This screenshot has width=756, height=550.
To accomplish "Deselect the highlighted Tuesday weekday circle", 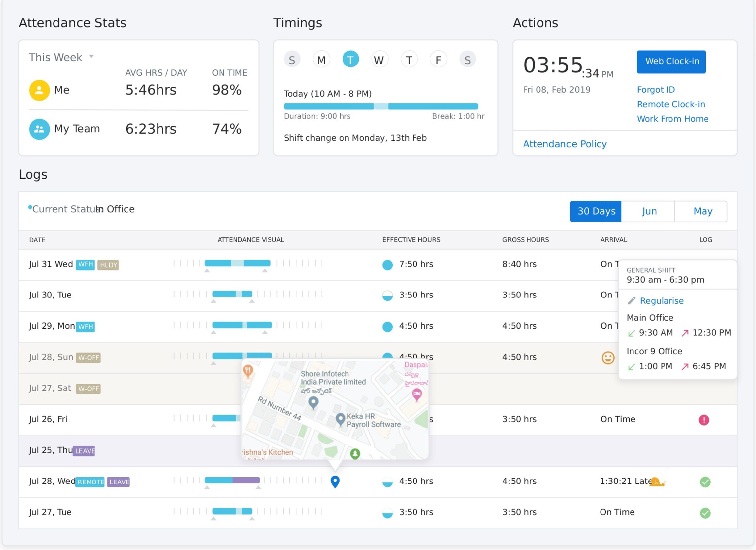I will coord(350,59).
